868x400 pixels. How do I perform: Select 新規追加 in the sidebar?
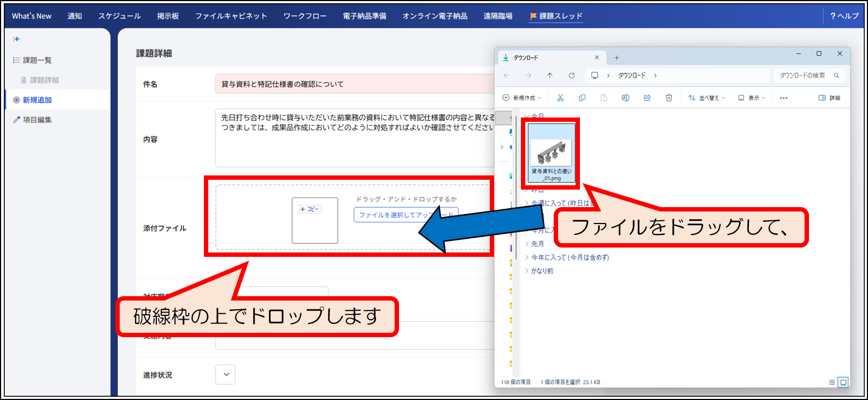click(x=32, y=100)
